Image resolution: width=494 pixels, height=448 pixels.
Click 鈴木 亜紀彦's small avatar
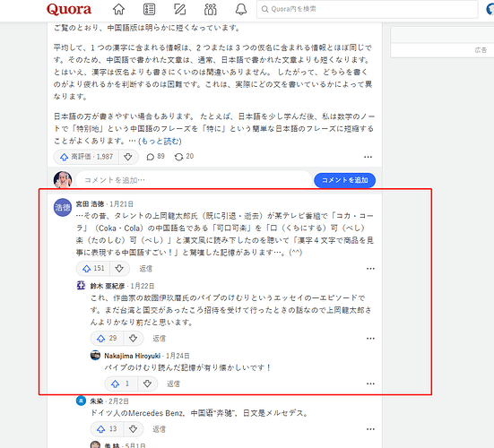pos(82,285)
